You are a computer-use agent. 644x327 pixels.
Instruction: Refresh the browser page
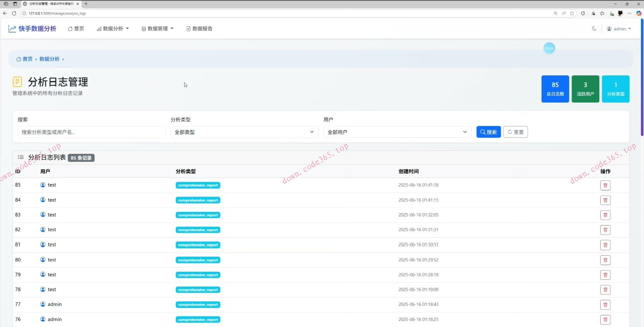click(14, 13)
